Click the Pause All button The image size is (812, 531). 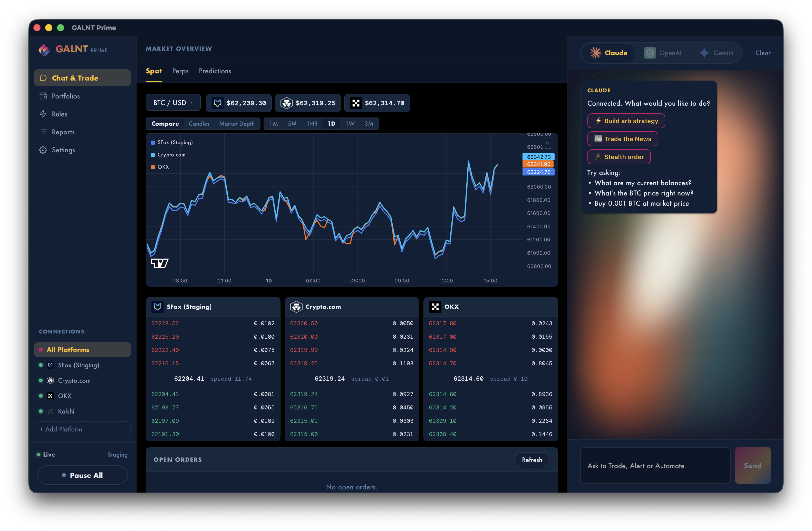(x=82, y=475)
